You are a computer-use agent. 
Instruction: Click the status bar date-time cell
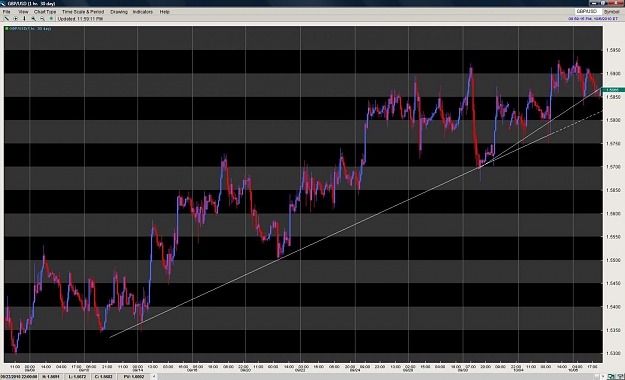coord(19,376)
